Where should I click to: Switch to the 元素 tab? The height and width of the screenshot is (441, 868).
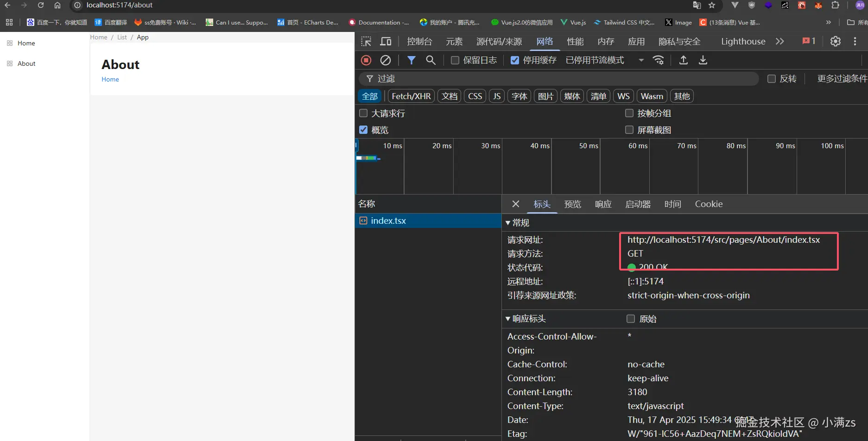point(454,41)
